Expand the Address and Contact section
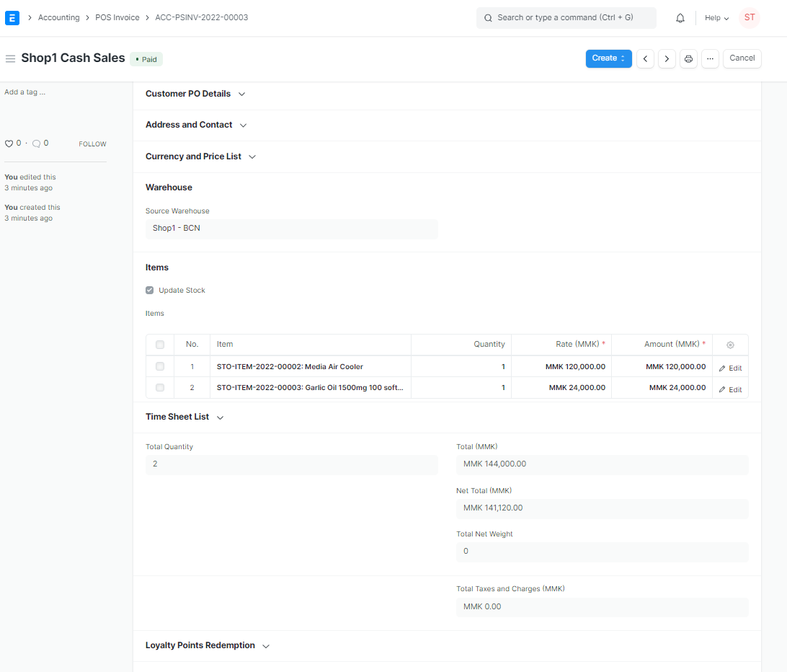Image resolution: width=787 pixels, height=672 pixels. (x=189, y=124)
